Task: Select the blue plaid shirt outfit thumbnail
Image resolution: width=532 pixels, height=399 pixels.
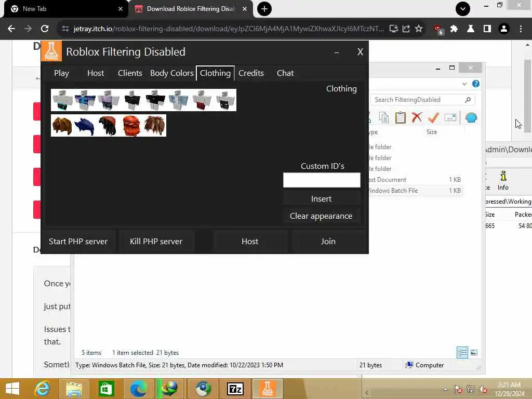Action: pos(85,100)
